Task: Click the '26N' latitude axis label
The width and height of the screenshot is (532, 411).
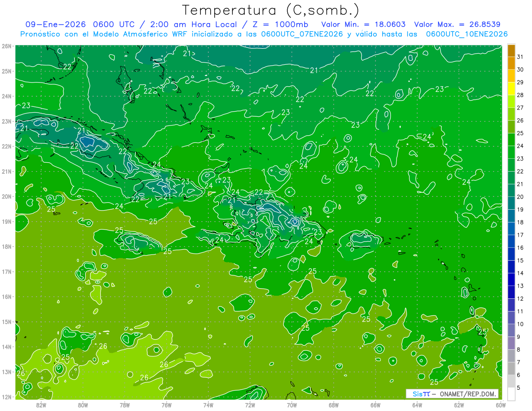Action: click(x=7, y=46)
